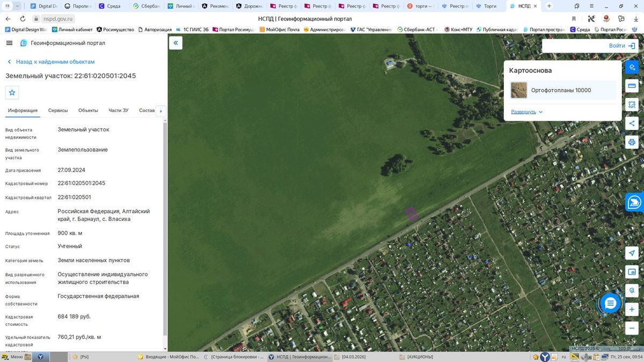The height and width of the screenshot is (362, 644).
Task: Open the hamburger menu of Геоинформационный портал
Action: (9, 43)
